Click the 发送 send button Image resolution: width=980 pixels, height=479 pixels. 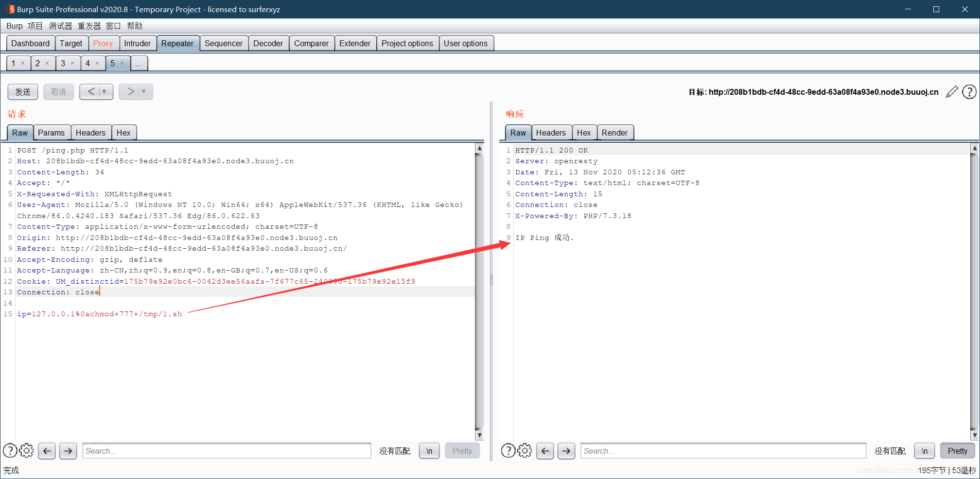23,92
